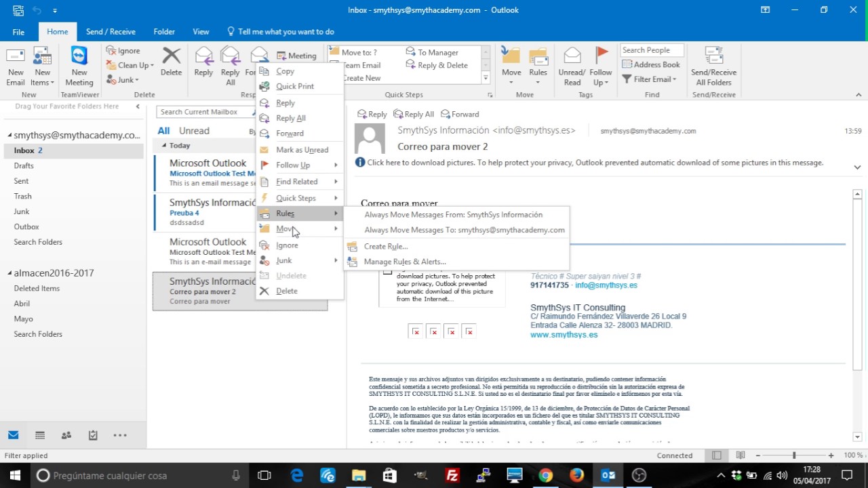Viewport: 868px width, 488px height.
Task: Open File Explorer from the taskbar
Action: 359,475
